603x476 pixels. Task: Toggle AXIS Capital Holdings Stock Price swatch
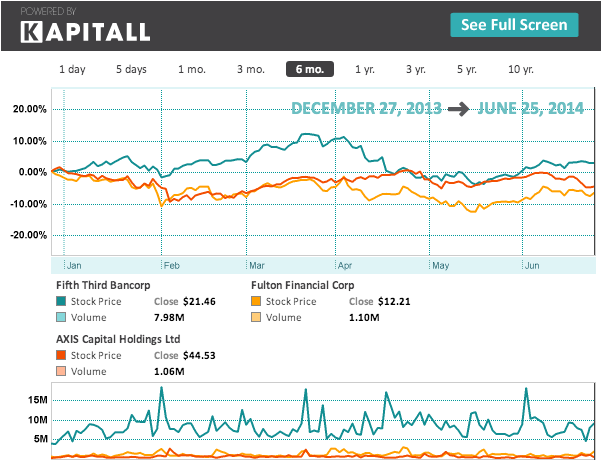click(61, 355)
